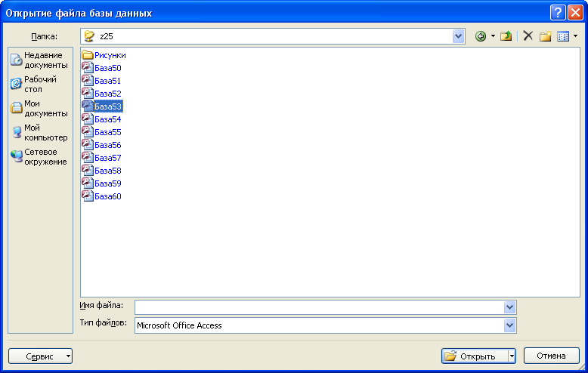
Task: Select the База57 database file icon
Action: [x=88, y=157]
